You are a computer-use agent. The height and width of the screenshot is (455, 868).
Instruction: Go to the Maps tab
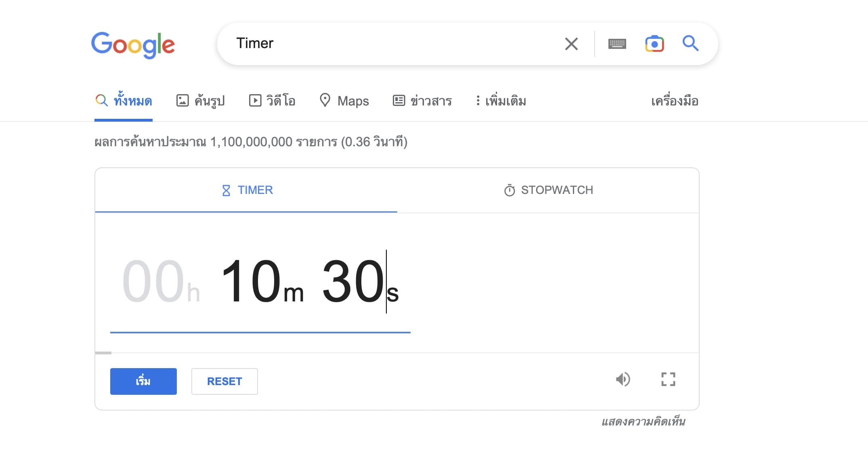(344, 101)
